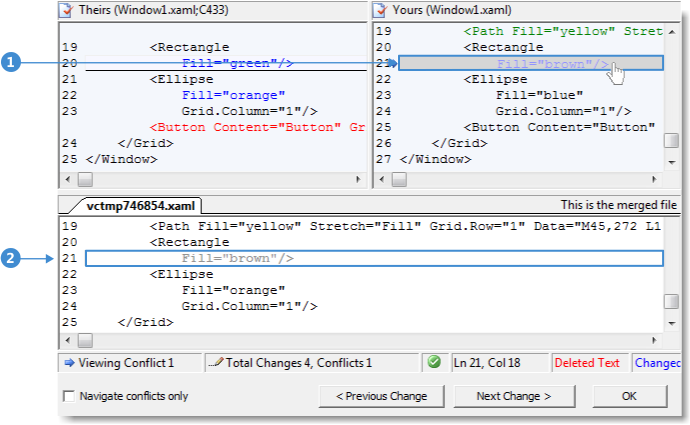Click scroll down arrow in Yours pane

pyautogui.click(x=672, y=162)
